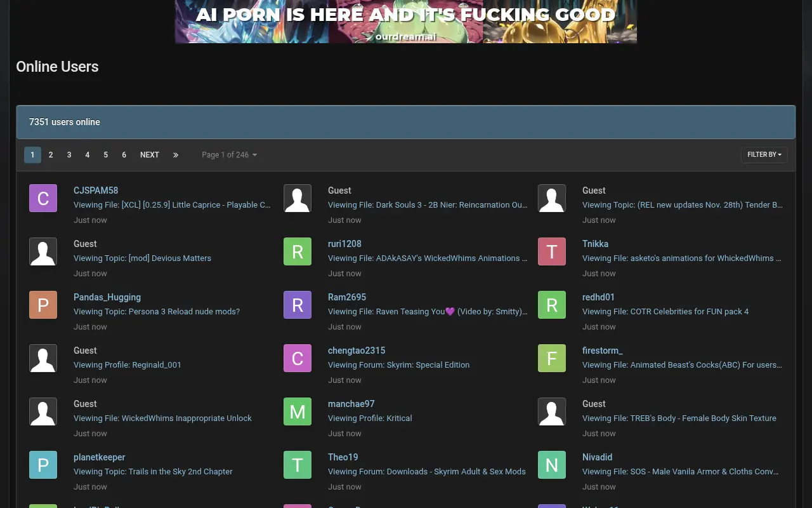Open 'Trails in the Sky 2nd Chapter' topic
The height and width of the screenshot is (508, 812).
tap(153, 472)
